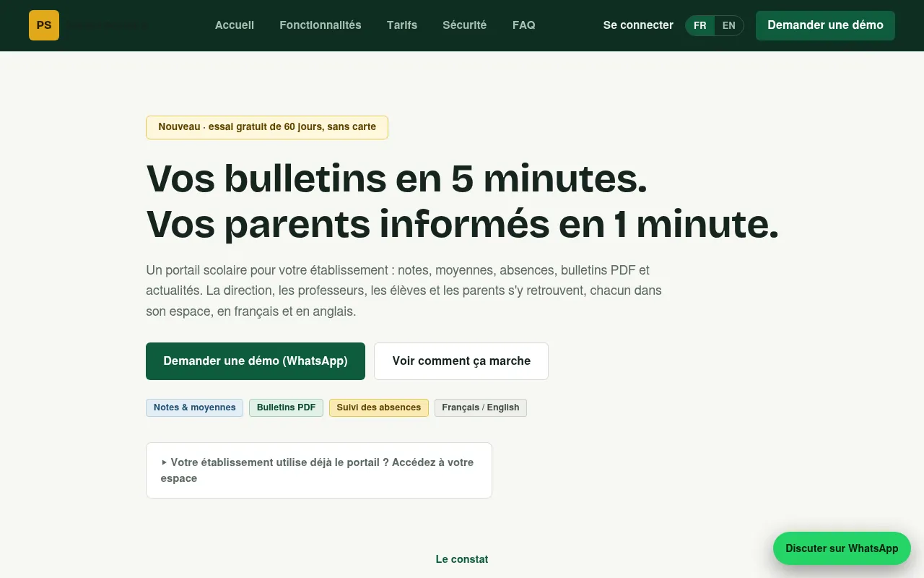Open the Tarifs nav item
The width and height of the screenshot is (924, 578).
click(402, 25)
